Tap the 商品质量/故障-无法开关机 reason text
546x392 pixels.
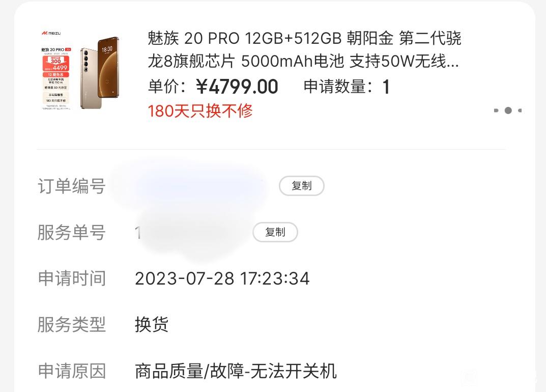click(x=236, y=371)
